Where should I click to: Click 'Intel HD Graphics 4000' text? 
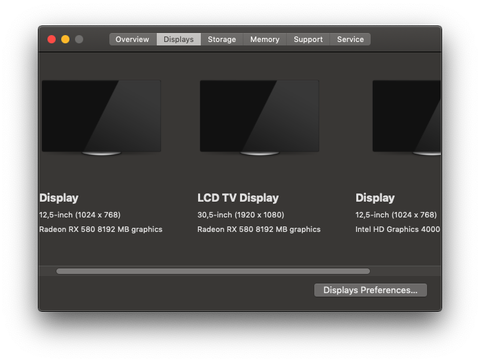coord(398,229)
